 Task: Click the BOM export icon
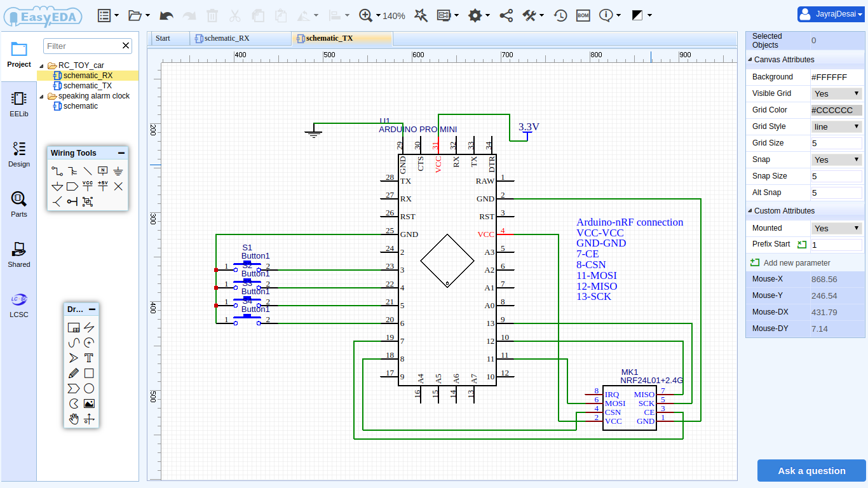583,15
